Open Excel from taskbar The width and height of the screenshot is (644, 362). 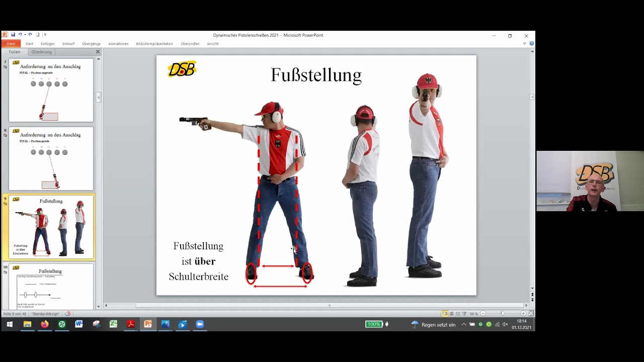114,324
